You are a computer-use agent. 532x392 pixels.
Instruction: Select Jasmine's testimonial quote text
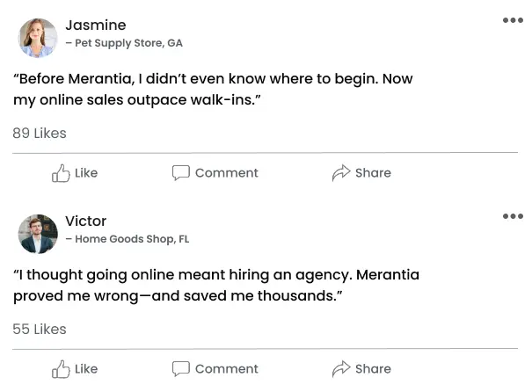click(213, 90)
